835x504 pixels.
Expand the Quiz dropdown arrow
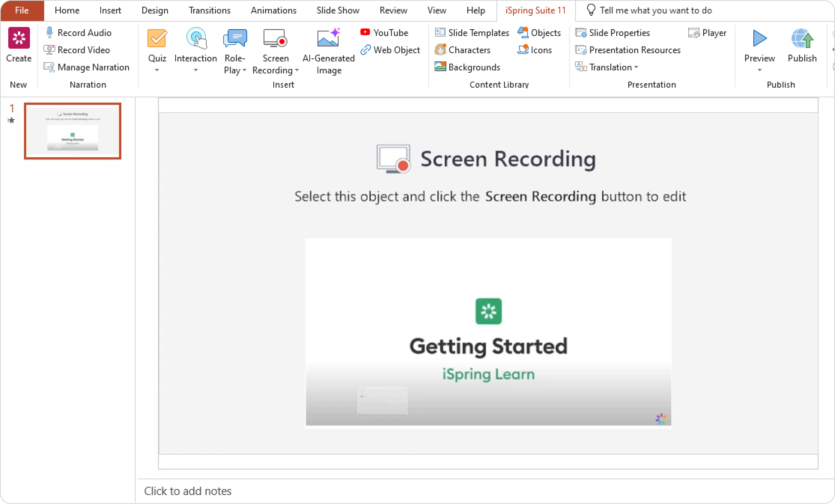click(x=157, y=70)
